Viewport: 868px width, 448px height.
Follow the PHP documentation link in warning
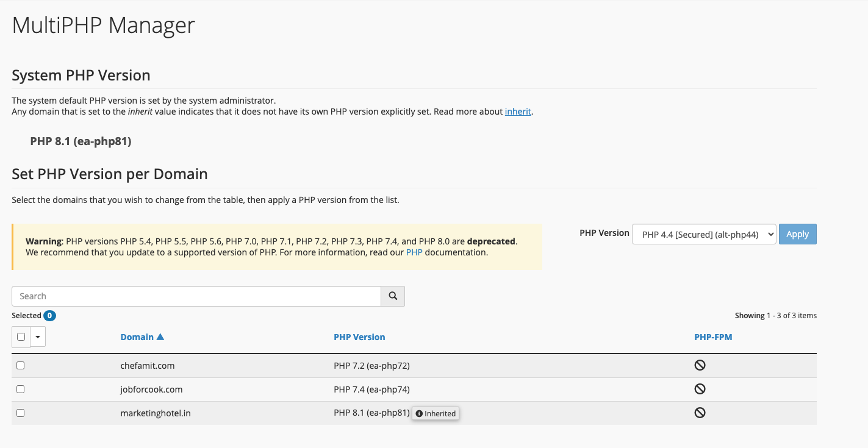[414, 252]
